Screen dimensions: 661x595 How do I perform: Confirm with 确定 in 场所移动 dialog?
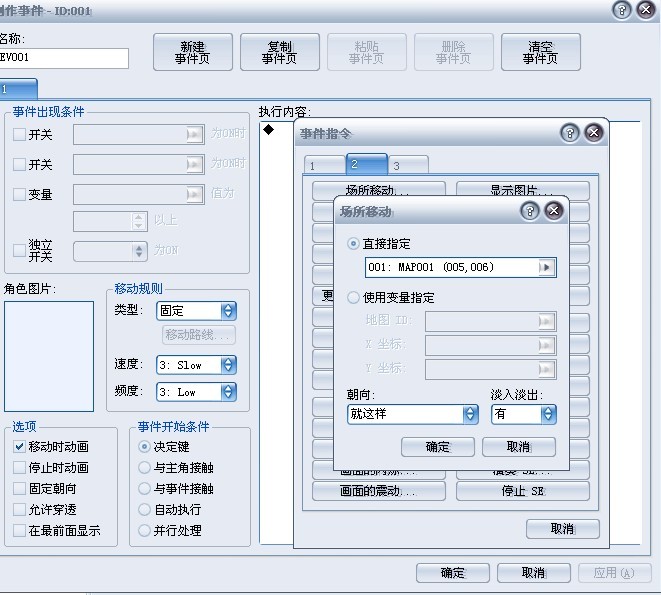(x=438, y=447)
